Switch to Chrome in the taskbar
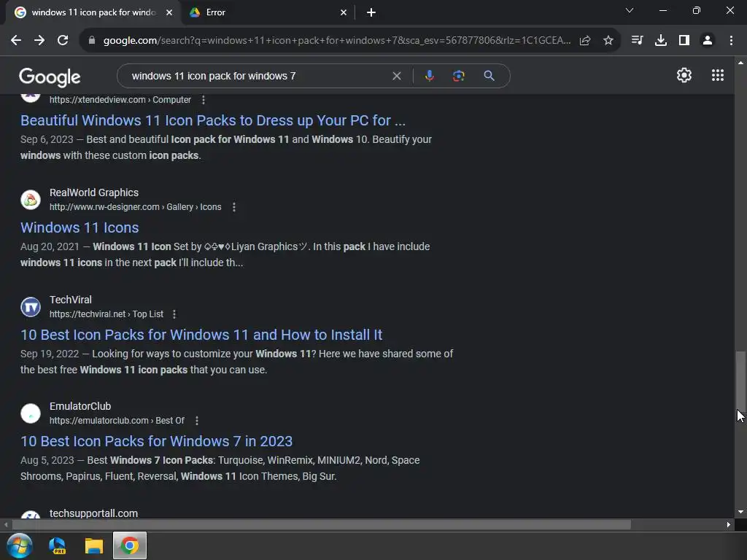The image size is (747, 560). pos(130,545)
